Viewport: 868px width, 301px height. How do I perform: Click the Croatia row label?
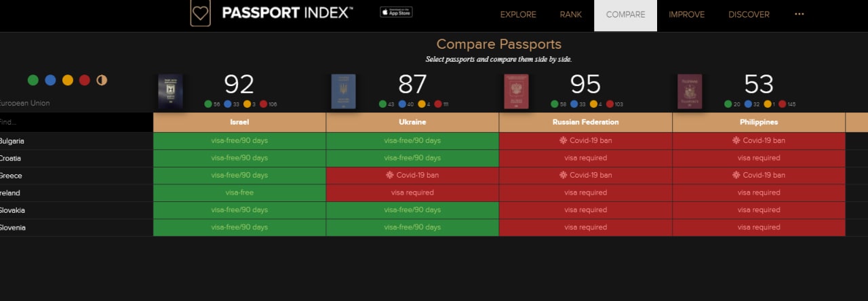pos(10,158)
